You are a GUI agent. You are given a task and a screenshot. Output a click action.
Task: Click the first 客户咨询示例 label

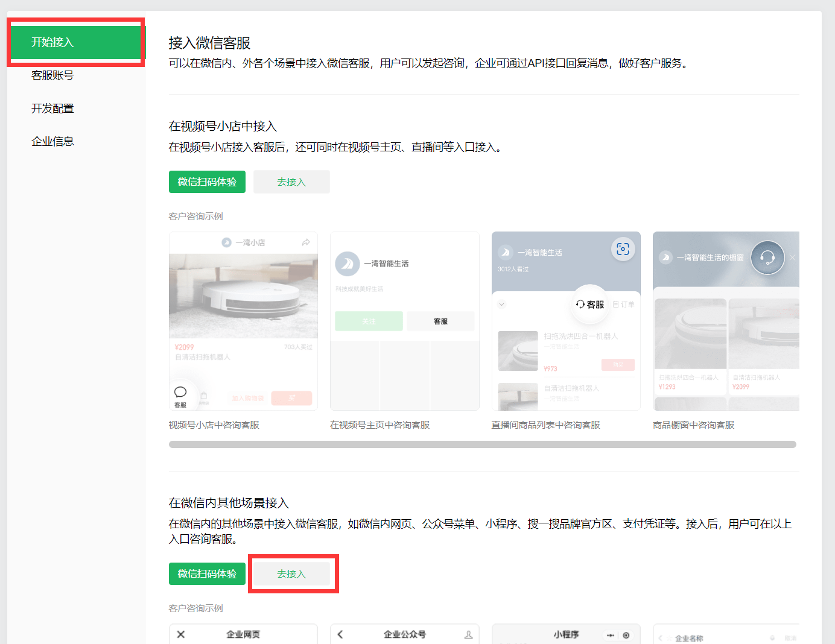pyautogui.click(x=196, y=216)
